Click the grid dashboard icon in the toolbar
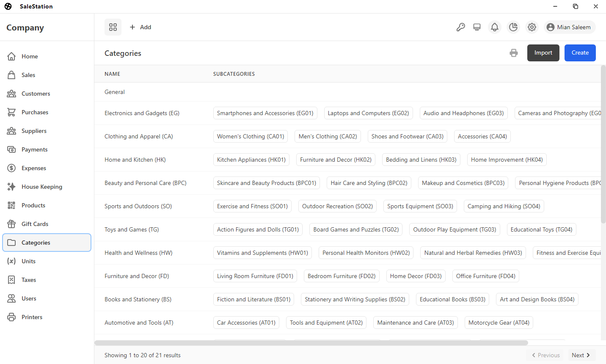Viewport: 606px width, 364px height. click(x=113, y=27)
